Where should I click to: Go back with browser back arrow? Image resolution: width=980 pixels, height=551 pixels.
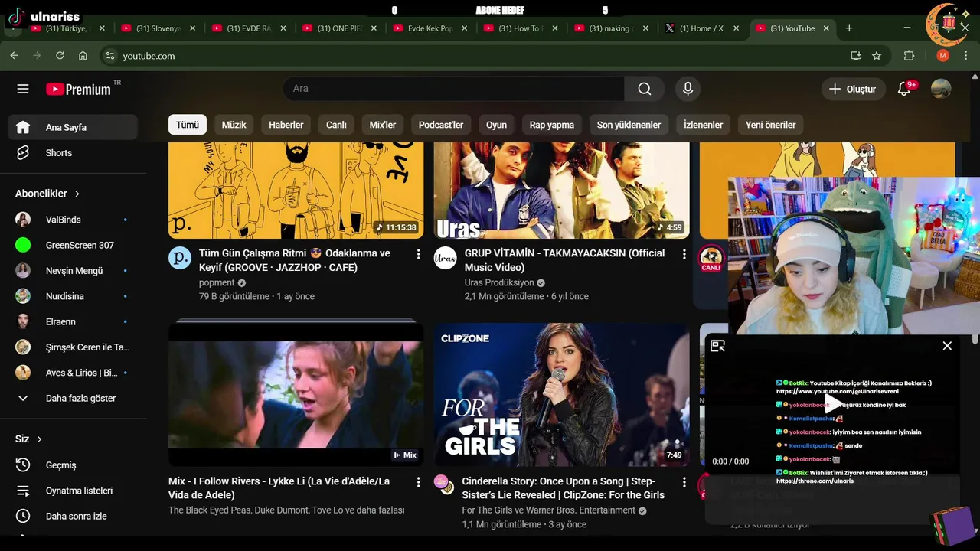pyautogui.click(x=14, y=56)
